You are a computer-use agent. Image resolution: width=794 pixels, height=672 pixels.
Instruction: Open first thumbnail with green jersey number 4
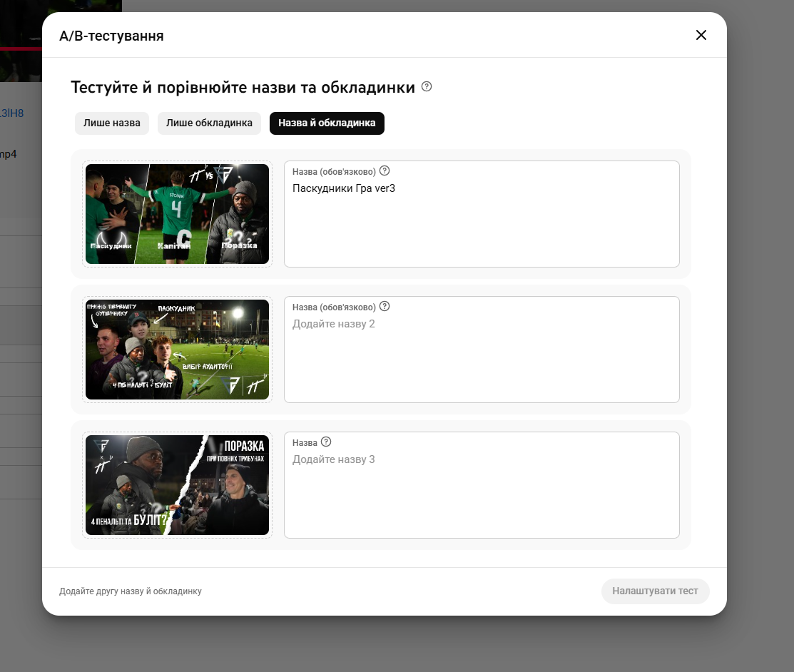(x=177, y=214)
